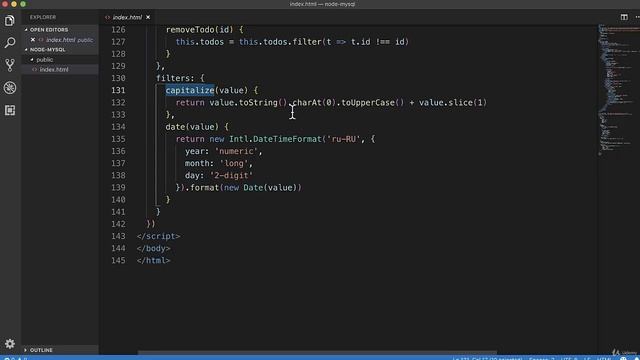Screen dimensions: 640x360
Task: Click line number 145
Action: [118, 260]
